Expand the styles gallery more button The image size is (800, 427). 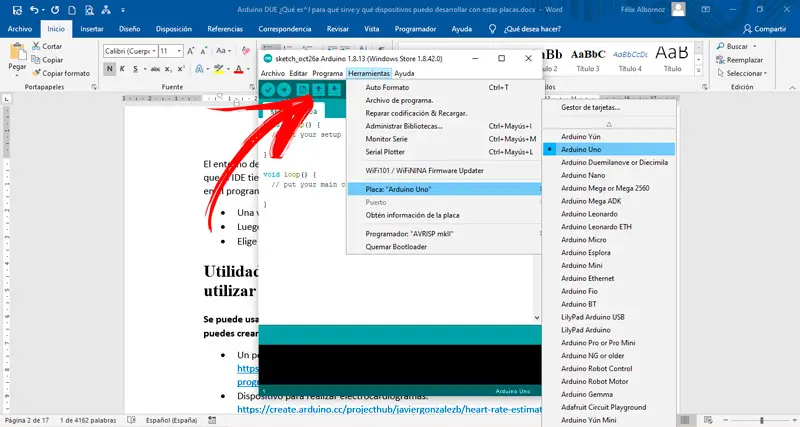coord(699,71)
